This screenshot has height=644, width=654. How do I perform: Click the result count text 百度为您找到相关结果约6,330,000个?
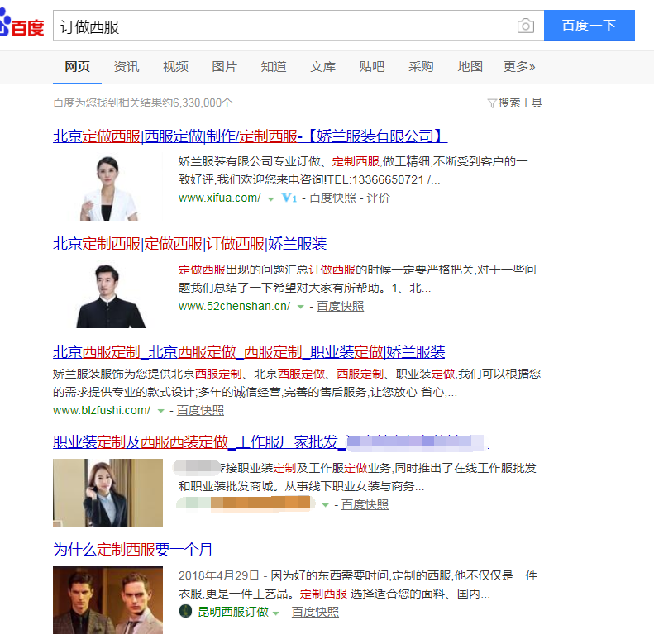(143, 103)
